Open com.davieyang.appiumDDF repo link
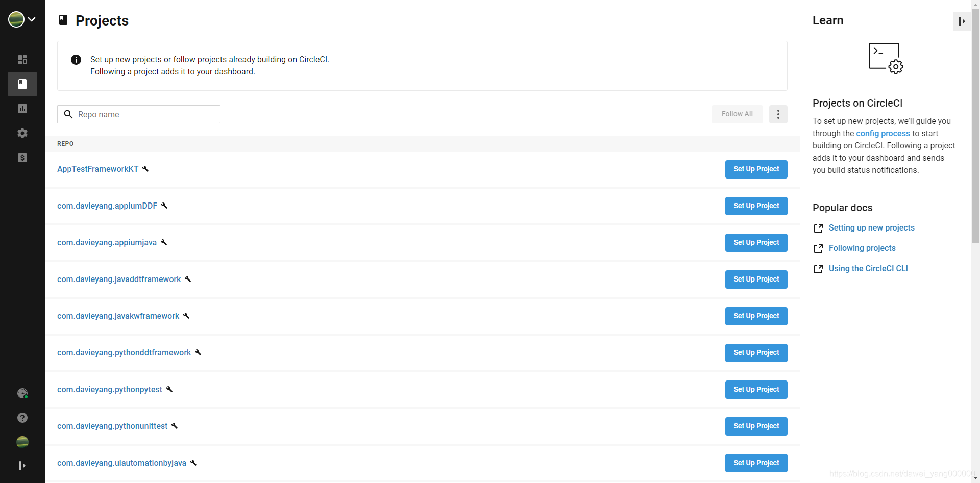Image resolution: width=980 pixels, height=483 pixels. coord(107,206)
